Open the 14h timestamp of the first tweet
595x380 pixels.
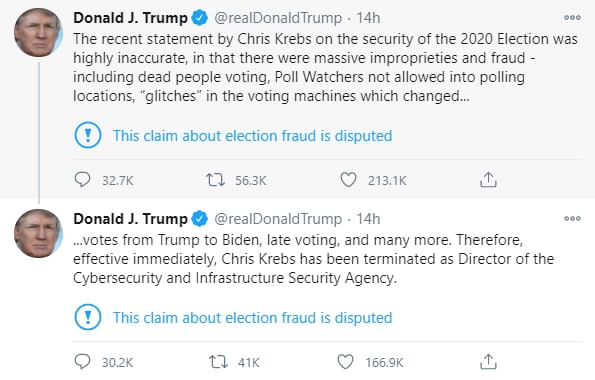pyautogui.click(x=368, y=18)
